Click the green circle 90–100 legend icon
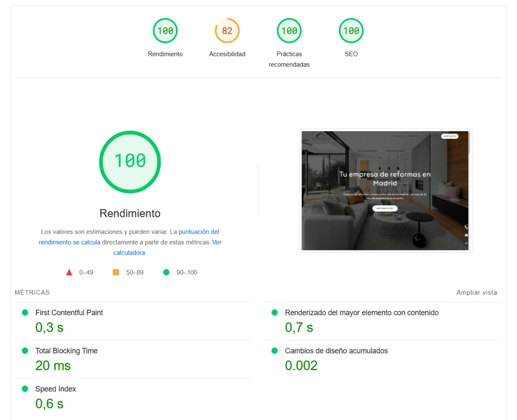The height and width of the screenshot is (420, 517). (x=166, y=273)
